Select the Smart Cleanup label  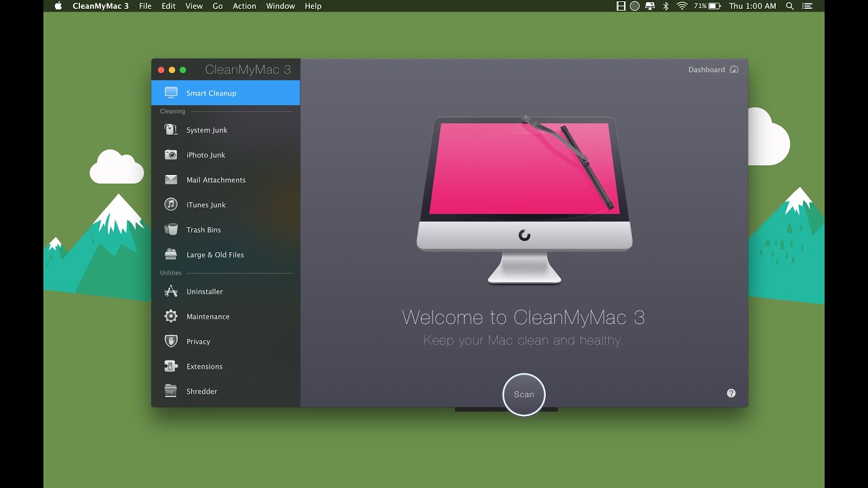point(212,94)
